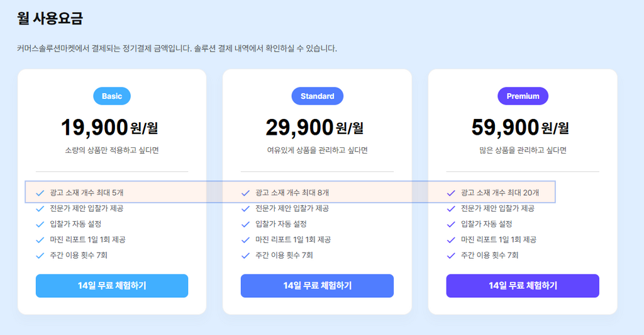Click the checkmark beside 광고 소재 개수 최대 5개

click(x=40, y=193)
